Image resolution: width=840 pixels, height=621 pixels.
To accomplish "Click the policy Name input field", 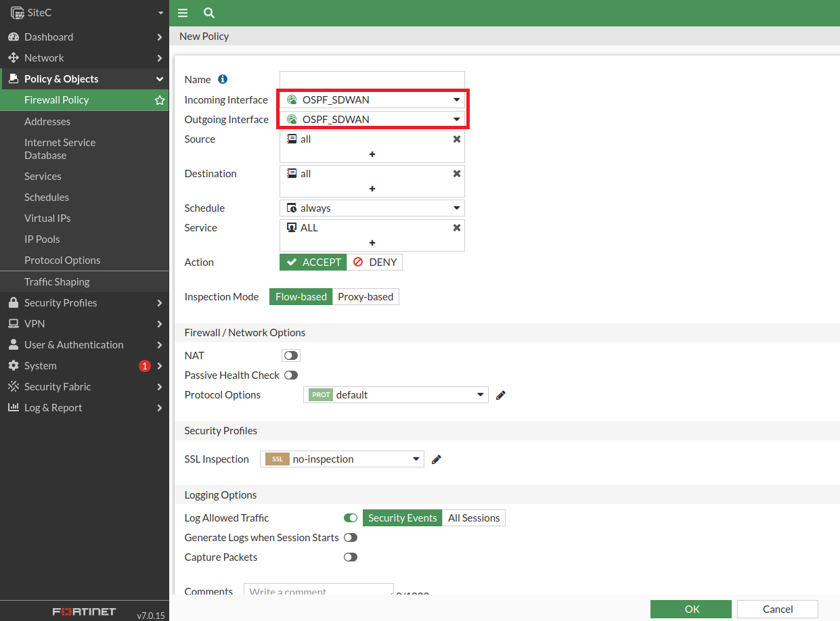I will pos(372,79).
